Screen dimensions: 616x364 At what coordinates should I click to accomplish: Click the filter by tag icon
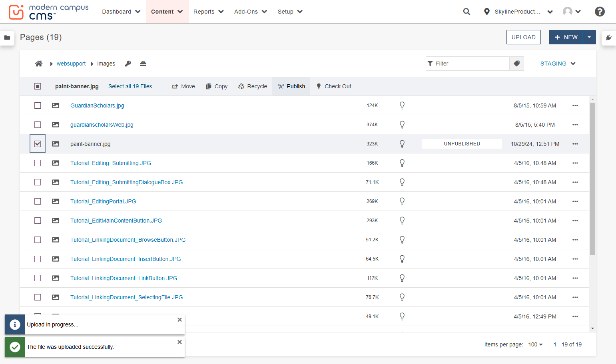point(516,64)
